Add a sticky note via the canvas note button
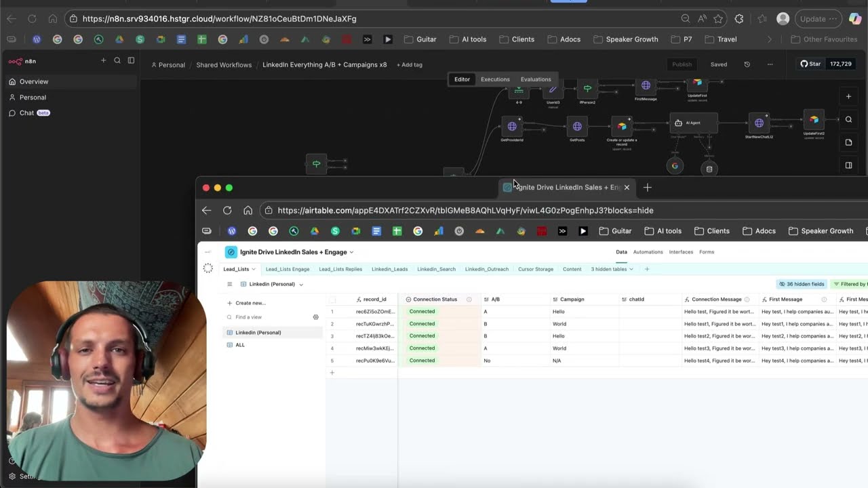This screenshot has width=868, height=488. click(x=848, y=142)
